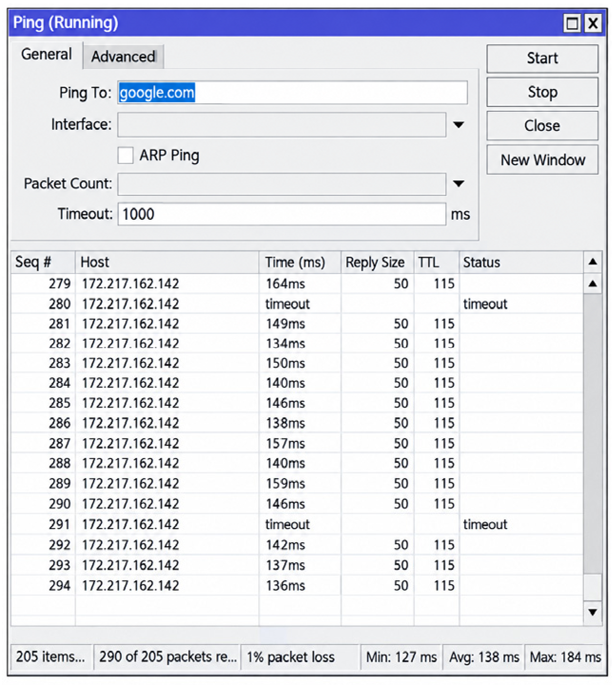This screenshot has height=685, width=616.
Task: Maximize the Ping window
Action: [x=572, y=23]
